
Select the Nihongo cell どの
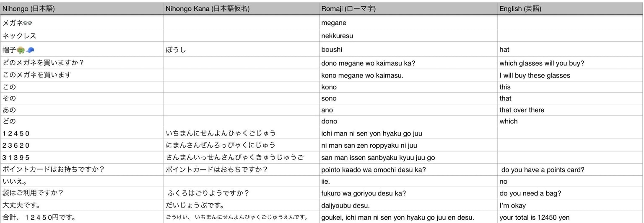82,121
